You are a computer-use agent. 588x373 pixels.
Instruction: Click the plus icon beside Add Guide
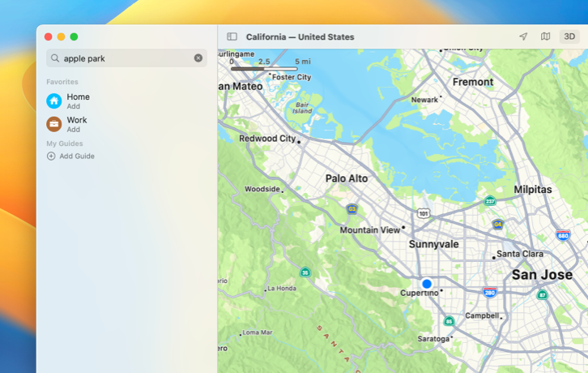(x=51, y=156)
